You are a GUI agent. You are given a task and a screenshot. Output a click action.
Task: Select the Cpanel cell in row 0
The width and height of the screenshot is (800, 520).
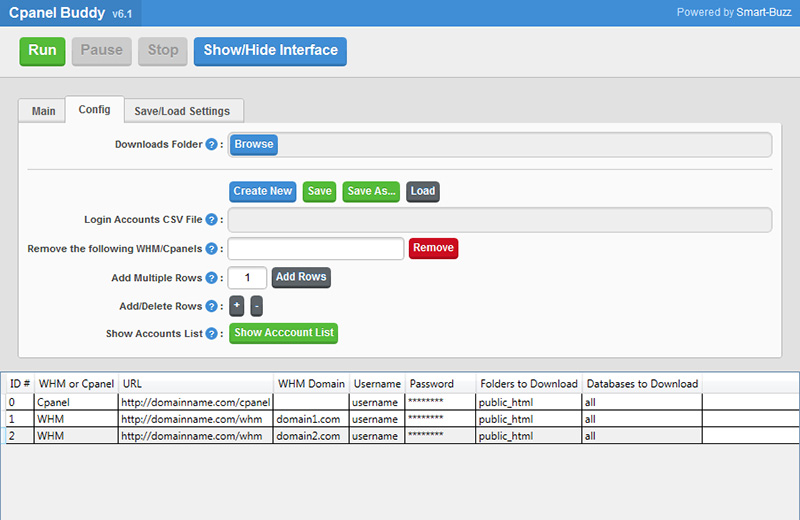[x=76, y=402]
